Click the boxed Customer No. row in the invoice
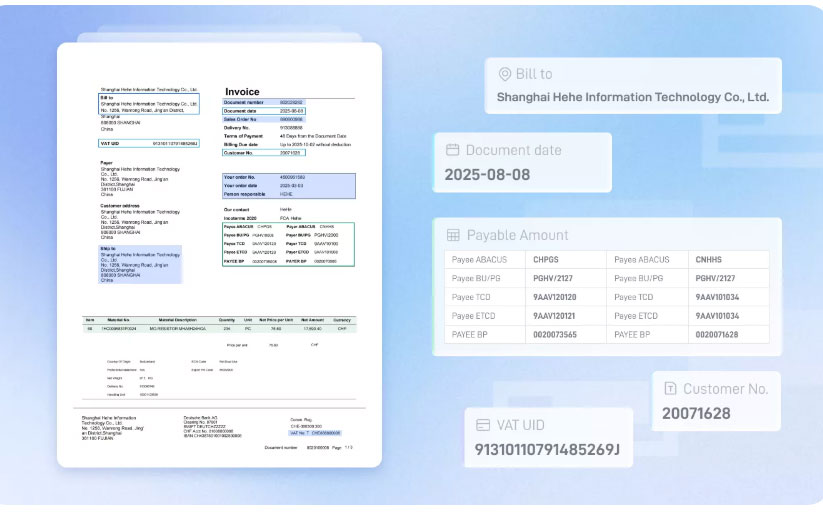The height and width of the screenshot is (517, 823). [263, 153]
